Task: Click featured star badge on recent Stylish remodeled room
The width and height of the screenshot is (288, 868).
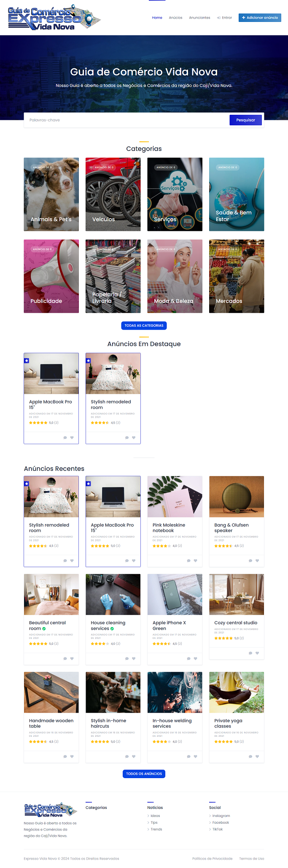Action: pyautogui.click(x=27, y=484)
